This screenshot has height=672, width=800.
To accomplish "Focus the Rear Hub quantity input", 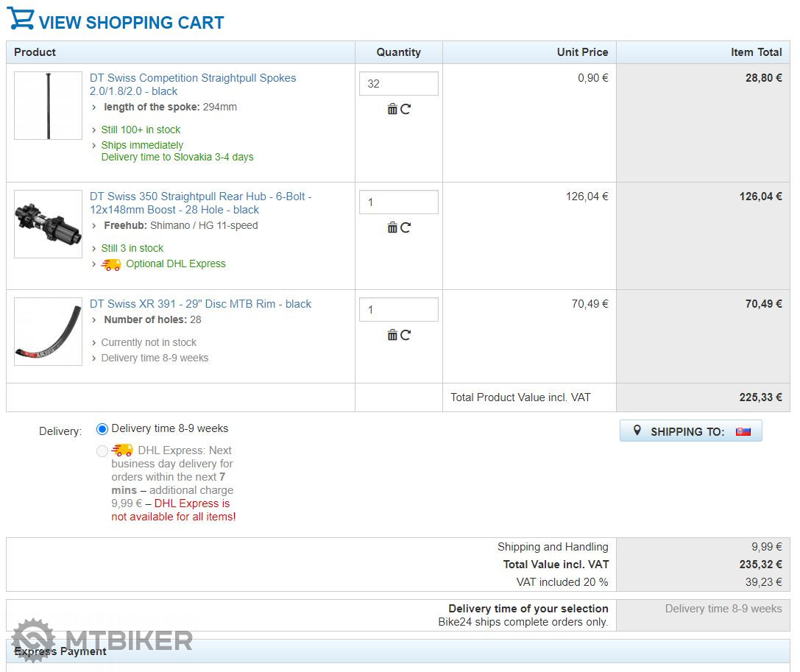I will [x=398, y=202].
